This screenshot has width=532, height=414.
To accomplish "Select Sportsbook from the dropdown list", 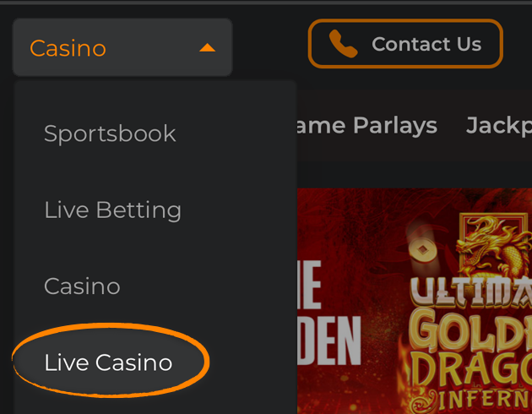I will (110, 133).
